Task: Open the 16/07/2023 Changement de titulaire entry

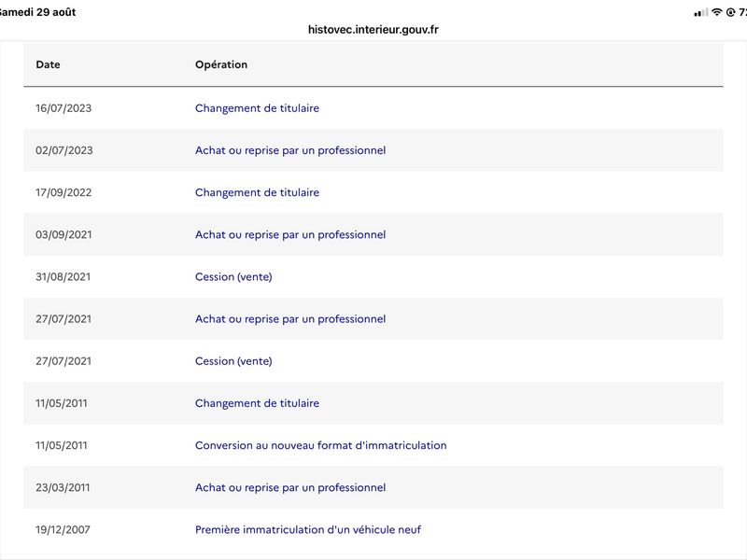Action: click(257, 108)
